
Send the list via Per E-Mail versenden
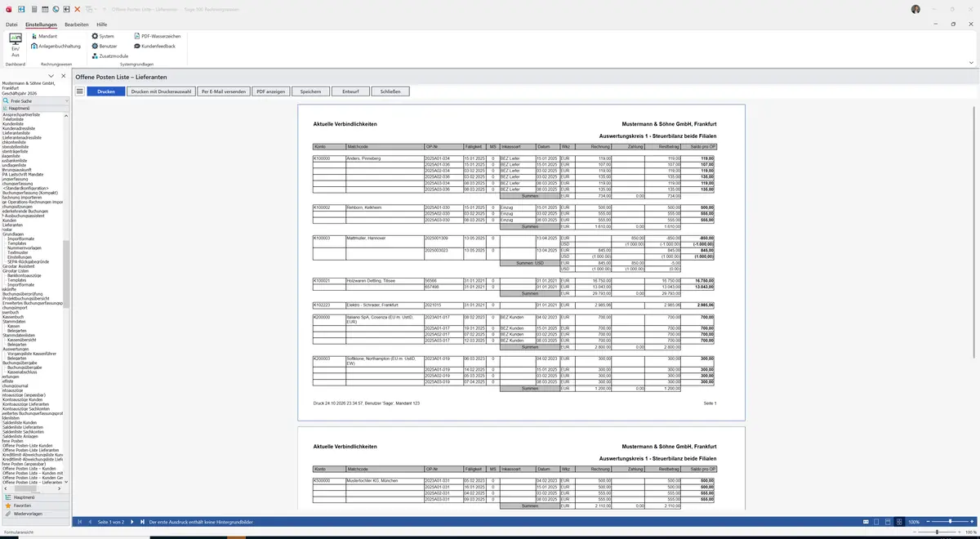(224, 91)
